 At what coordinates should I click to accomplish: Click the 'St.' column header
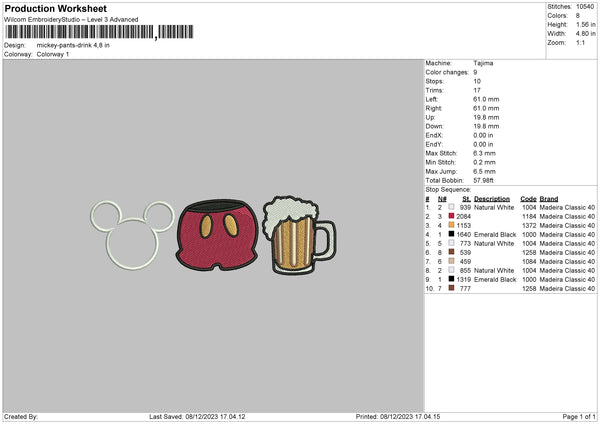pyautogui.click(x=466, y=199)
